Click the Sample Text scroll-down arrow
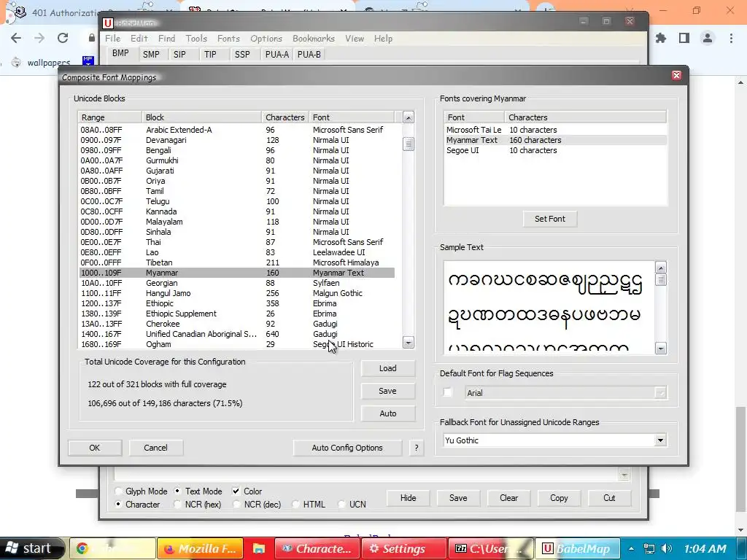747x560 pixels. point(660,349)
